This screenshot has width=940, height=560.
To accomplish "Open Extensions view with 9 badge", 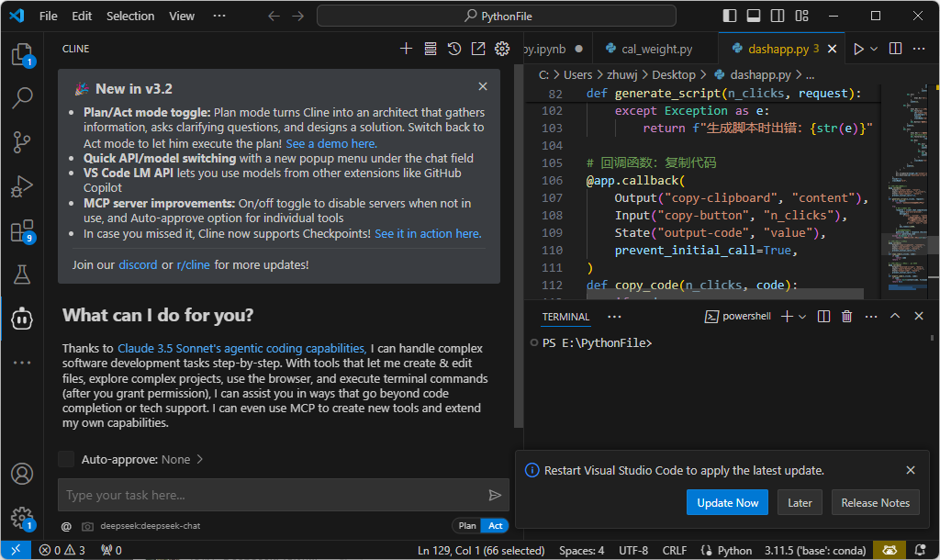I will coord(22,230).
